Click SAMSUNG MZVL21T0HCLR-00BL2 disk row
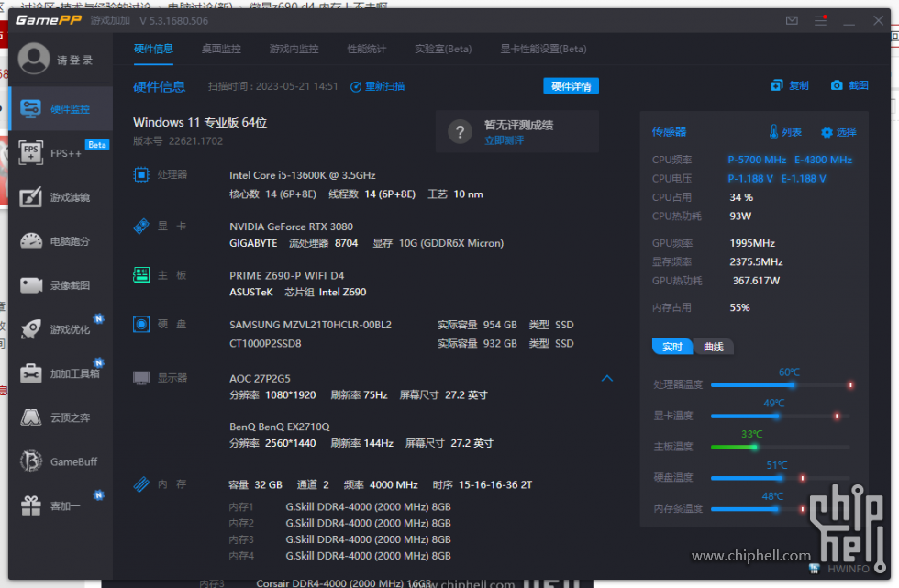 pyautogui.click(x=402, y=325)
